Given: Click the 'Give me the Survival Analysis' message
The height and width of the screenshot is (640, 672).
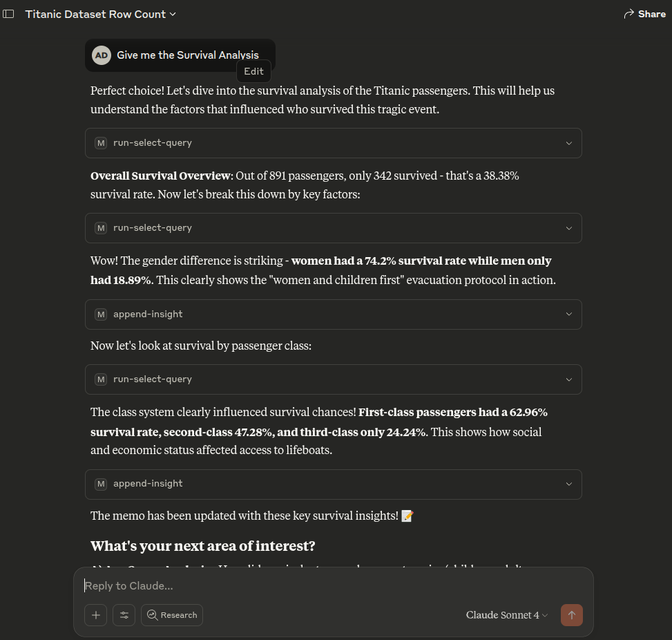Looking at the screenshot, I should tap(187, 55).
